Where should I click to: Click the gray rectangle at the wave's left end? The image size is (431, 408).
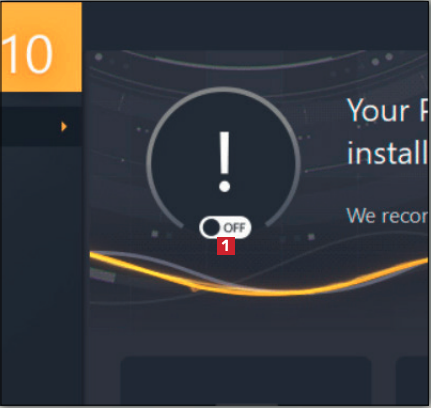102,275
